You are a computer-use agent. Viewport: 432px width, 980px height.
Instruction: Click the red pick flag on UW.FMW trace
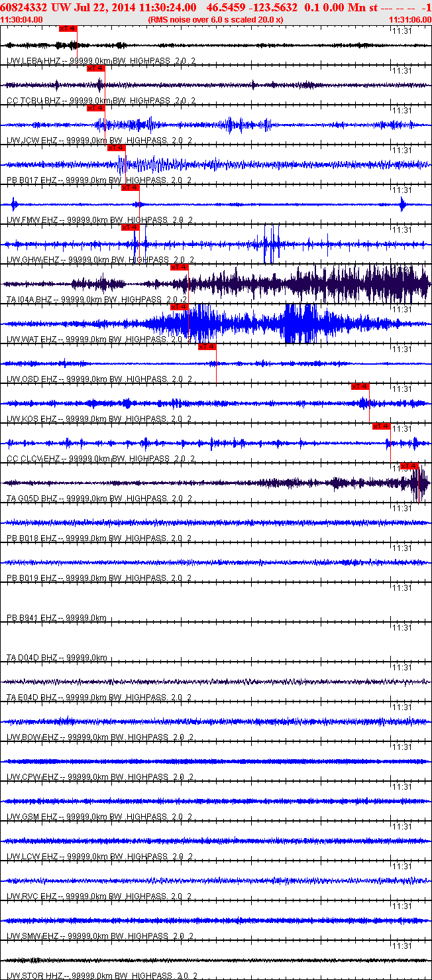[x=130, y=188]
